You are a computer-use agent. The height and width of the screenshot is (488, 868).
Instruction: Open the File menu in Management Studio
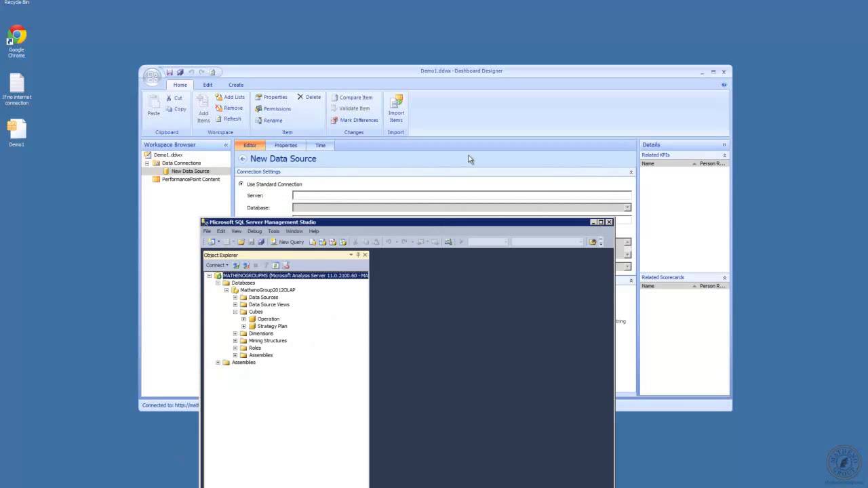[207, 231]
